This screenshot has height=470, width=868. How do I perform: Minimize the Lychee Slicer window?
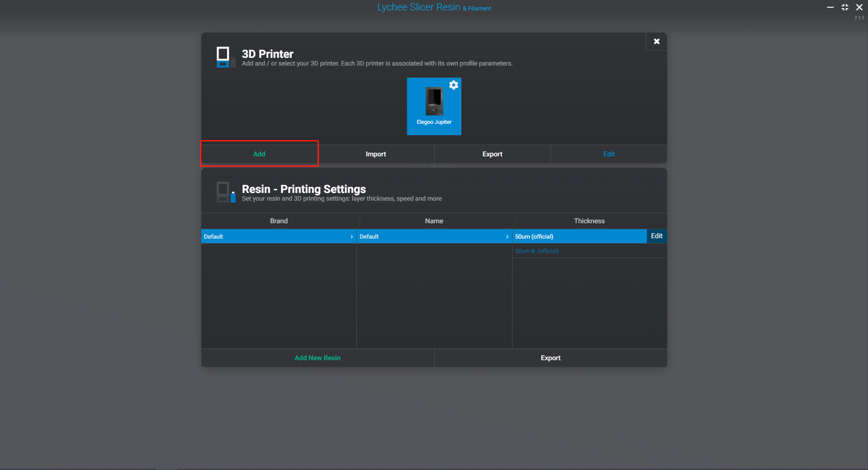coord(830,7)
